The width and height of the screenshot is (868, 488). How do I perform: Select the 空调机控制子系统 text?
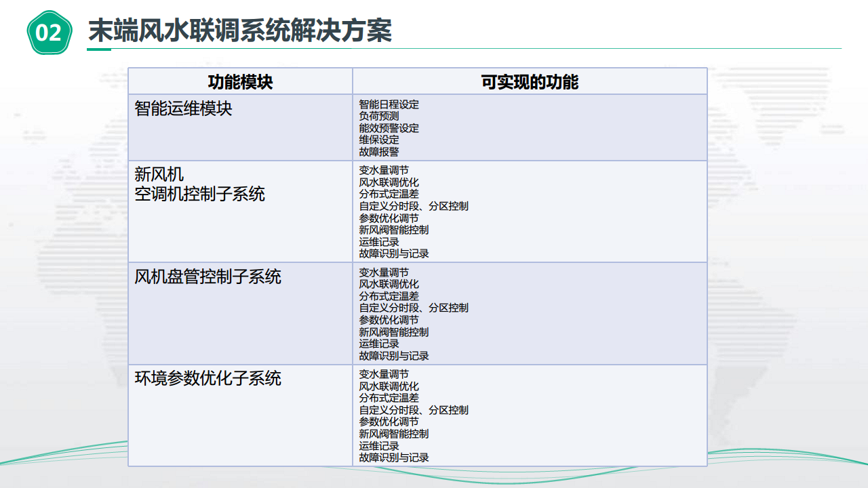(199, 194)
